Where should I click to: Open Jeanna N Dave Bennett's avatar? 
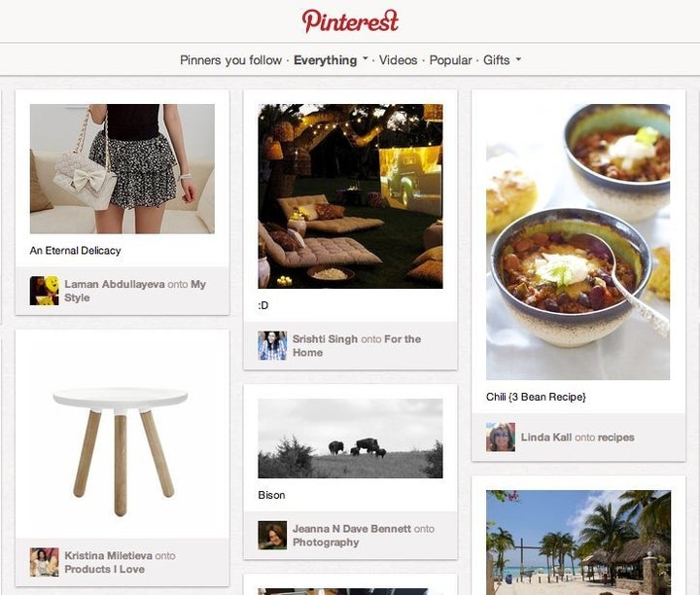(272, 535)
